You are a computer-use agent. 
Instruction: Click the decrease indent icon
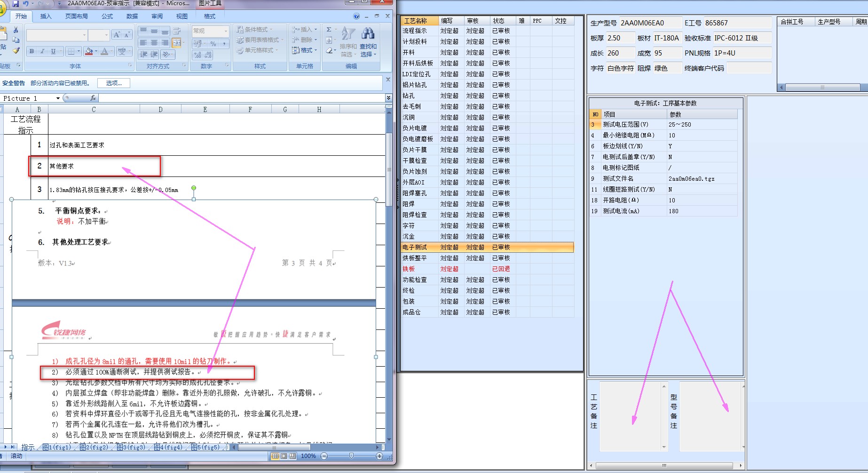[143, 55]
